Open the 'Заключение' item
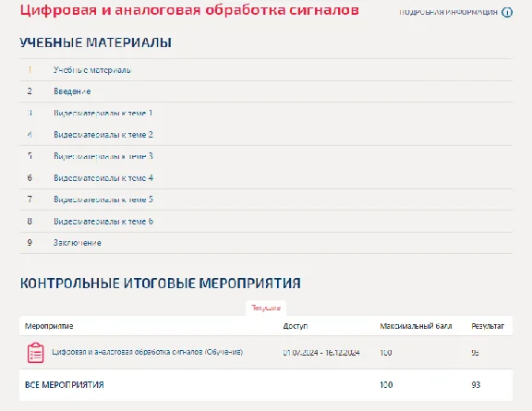532x411 pixels. coord(77,243)
